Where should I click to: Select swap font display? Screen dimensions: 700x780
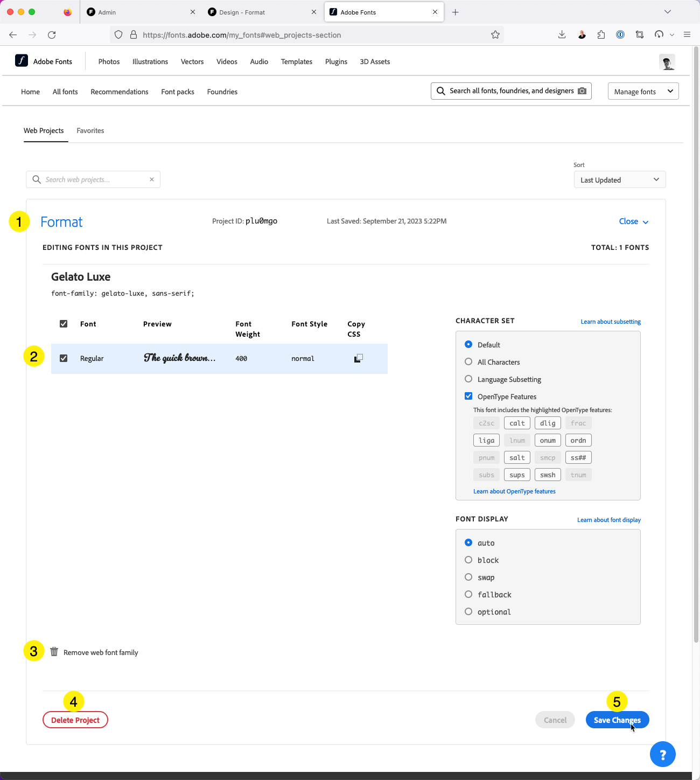point(468,577)
